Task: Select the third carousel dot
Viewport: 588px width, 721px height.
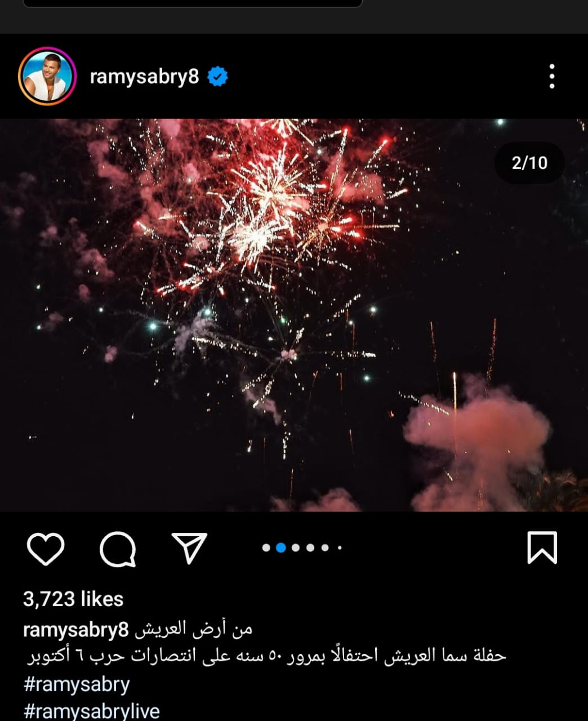Action: (x=296, y=548)
